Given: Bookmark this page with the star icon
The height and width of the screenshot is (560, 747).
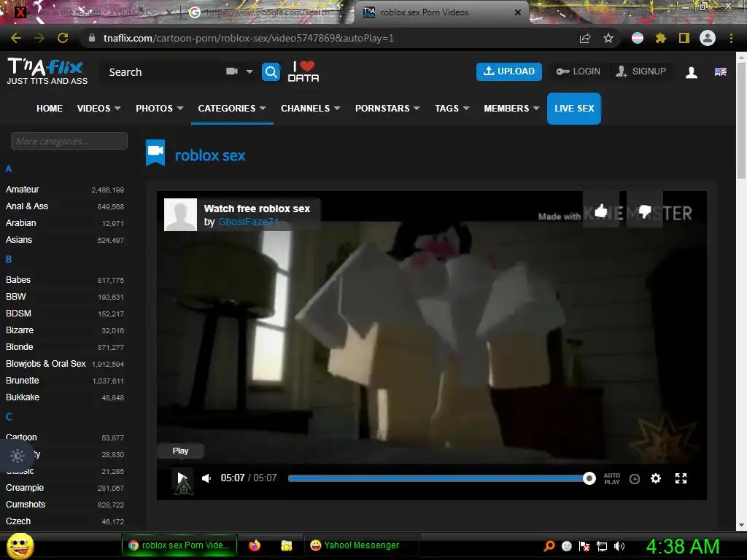Looking at the screenshot, I should click(x=608, y=38).
